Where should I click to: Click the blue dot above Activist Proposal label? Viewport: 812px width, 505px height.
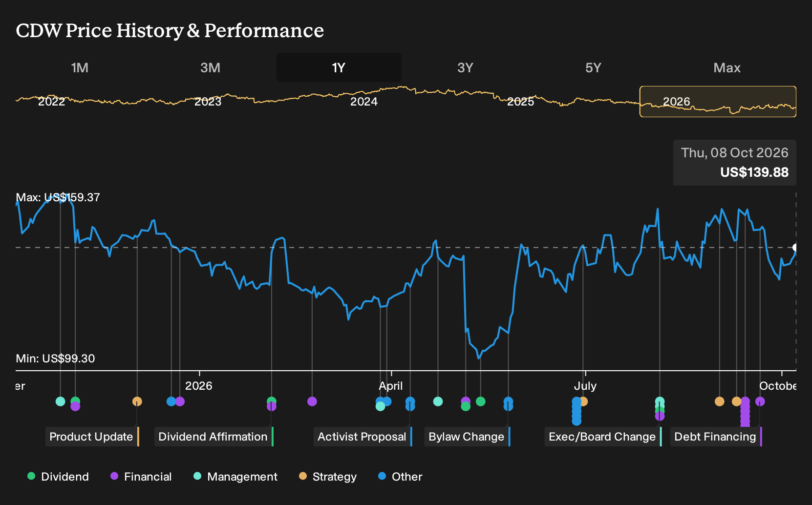point(410,401)
